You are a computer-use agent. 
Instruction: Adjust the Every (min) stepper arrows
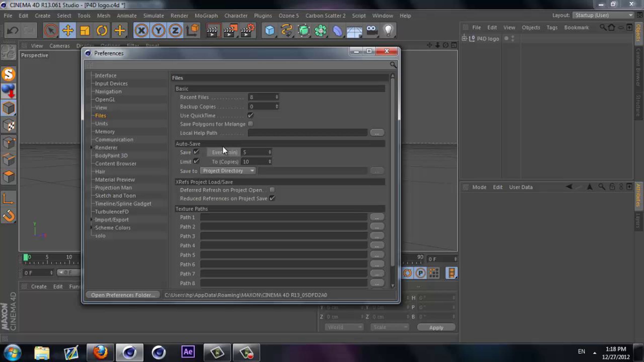point(270,152)
